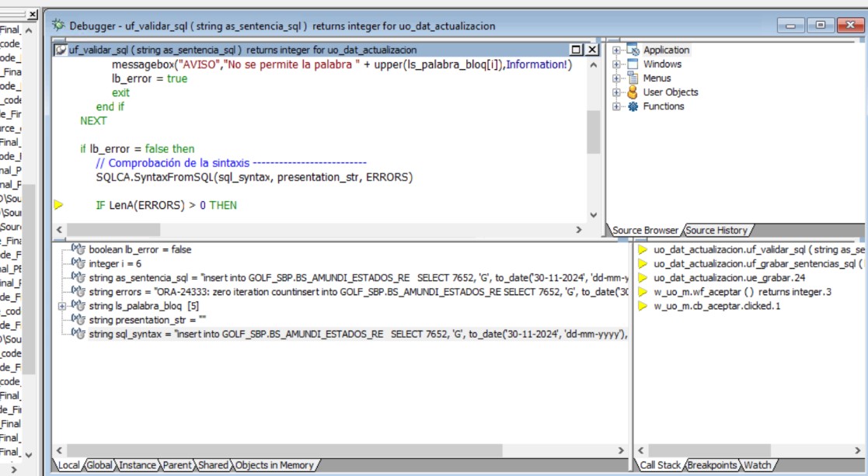Image resolution: width=868 pixels, height=476 pixels.
Task: Maximize the uf_validar_sql source pane
Action: coord(576,50)
